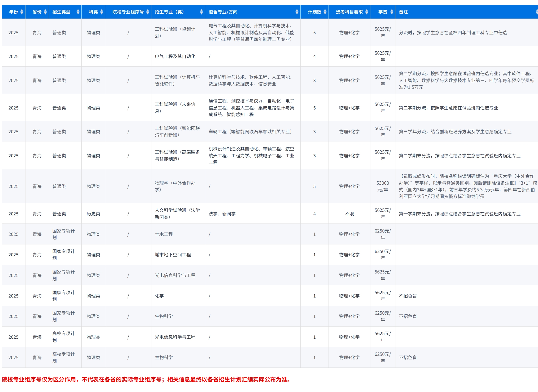Click the red disclaimer note at bottom
Viewport: 538px width, 392px height.
point(146,379)
